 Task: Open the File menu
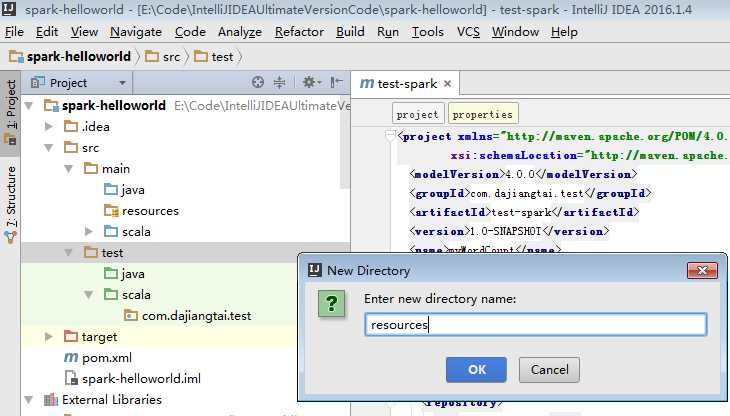point(14,32)
